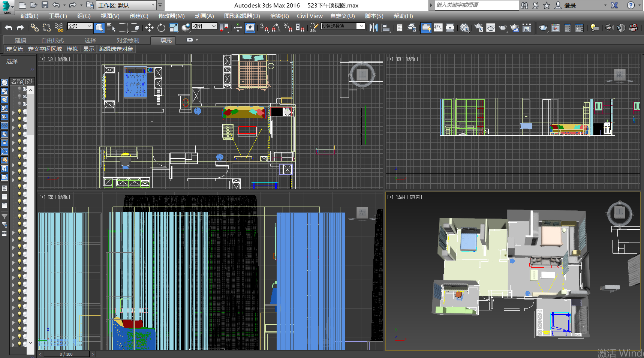Show cameras filter in scene explorer
The height and width of the screenshot is (358, 644).
click(4, 108)
